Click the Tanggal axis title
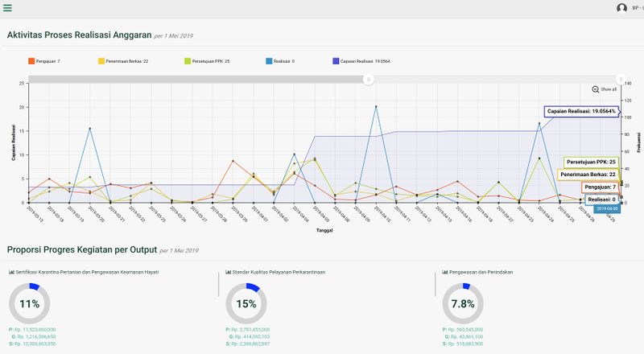The image size is (644, 354). click(324, 230)
